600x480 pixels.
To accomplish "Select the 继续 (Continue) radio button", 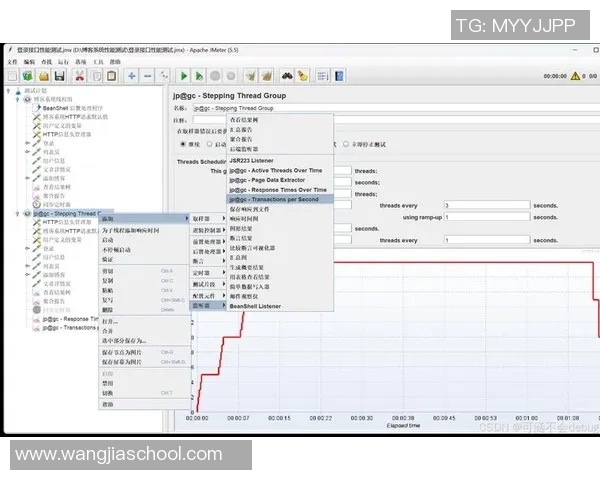I will [183, 144].
